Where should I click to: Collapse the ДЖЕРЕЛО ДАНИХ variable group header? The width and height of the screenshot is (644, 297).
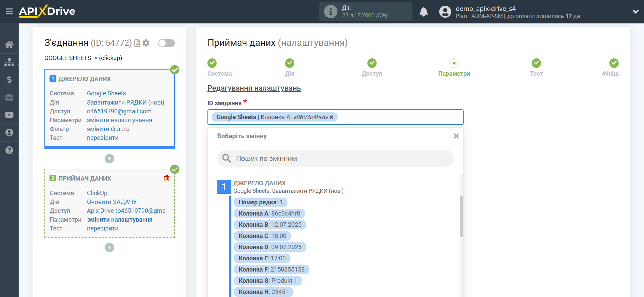tap(259, 183)
